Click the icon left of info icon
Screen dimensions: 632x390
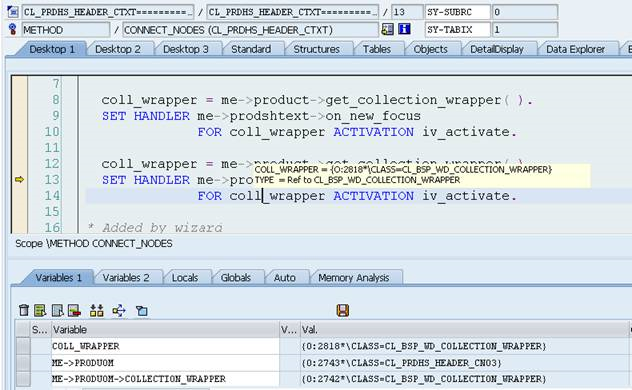(x=387, y=29)
